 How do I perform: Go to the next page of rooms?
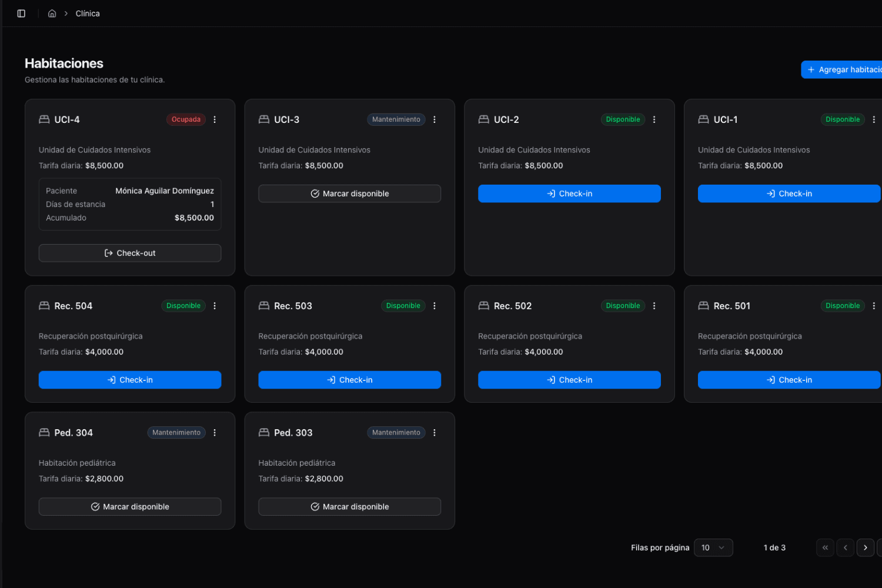[x=865, y=547]
